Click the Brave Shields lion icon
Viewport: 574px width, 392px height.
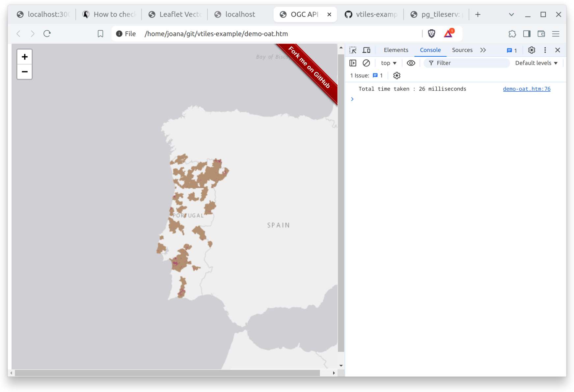pyautogui.click(x=431, y=34)
